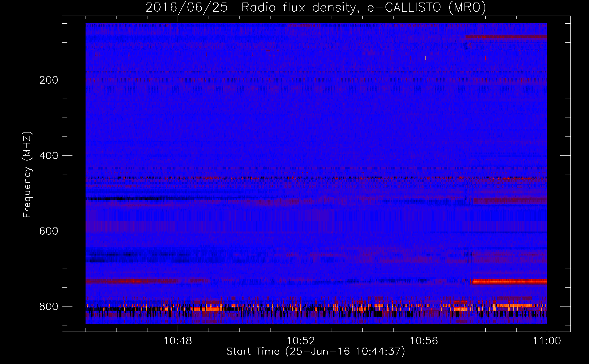Click the 10:48 time tick label
Screen dimensions: 589x364
click(x=178, y=341)
